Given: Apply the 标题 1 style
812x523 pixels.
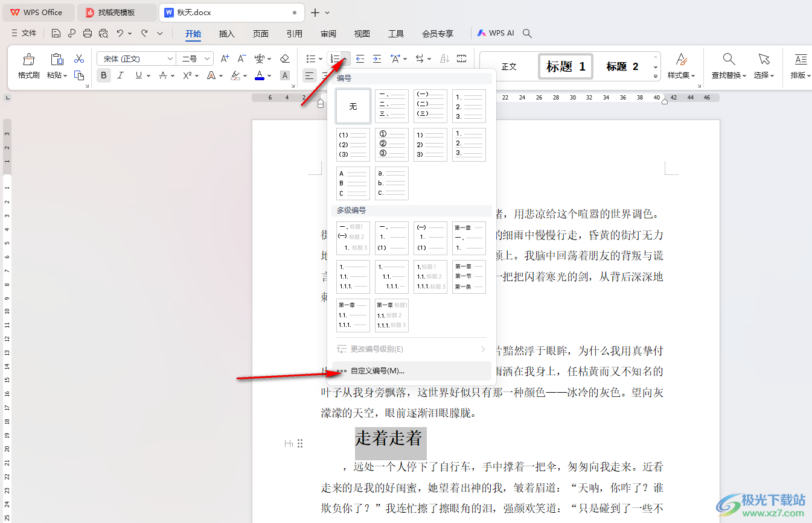Looking at the screenshot, I should tap(566, 66).
